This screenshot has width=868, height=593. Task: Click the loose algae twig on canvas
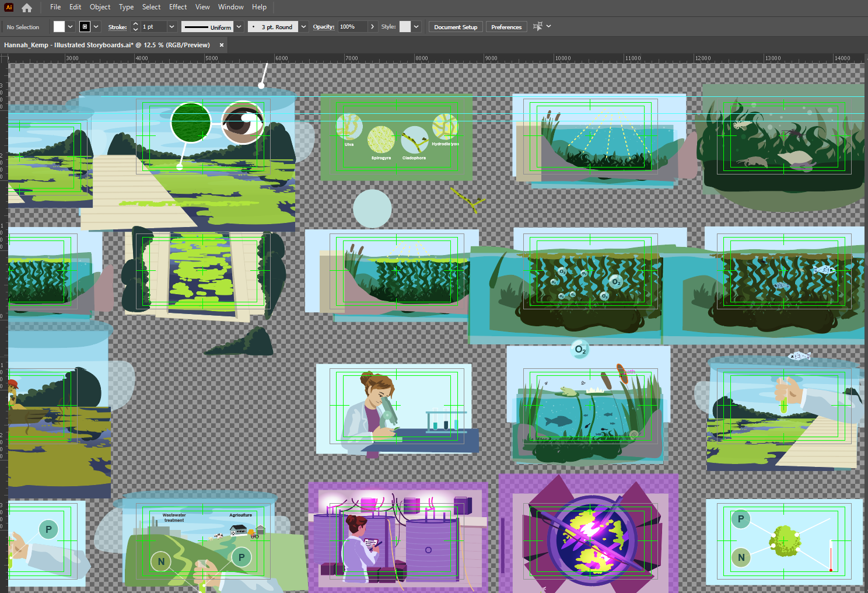click(x=467, y=200)
